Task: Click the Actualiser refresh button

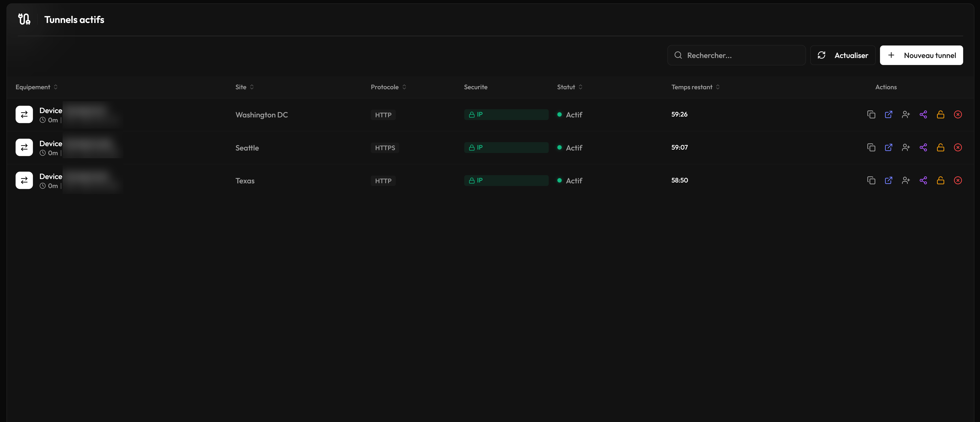Action: (x=843, y=56)
